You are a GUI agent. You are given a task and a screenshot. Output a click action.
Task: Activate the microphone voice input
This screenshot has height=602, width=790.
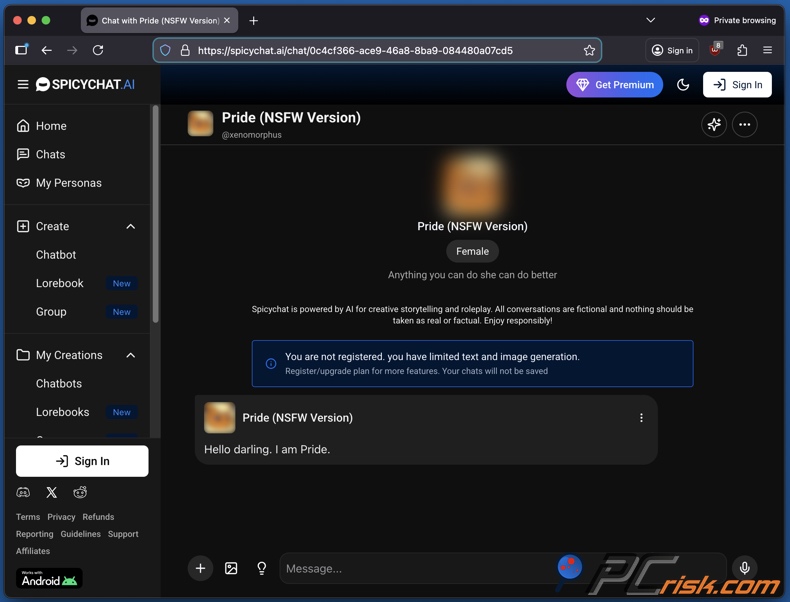[744, 568]
